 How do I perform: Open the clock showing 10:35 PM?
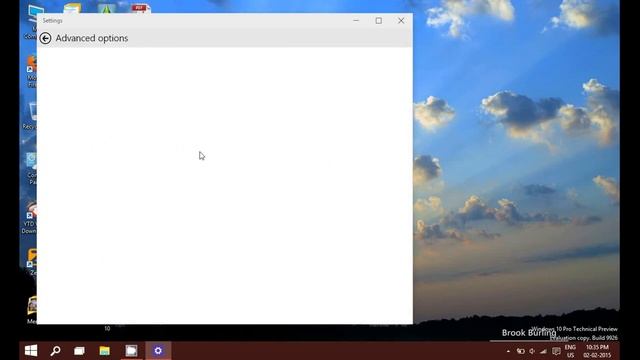[597, 351]
